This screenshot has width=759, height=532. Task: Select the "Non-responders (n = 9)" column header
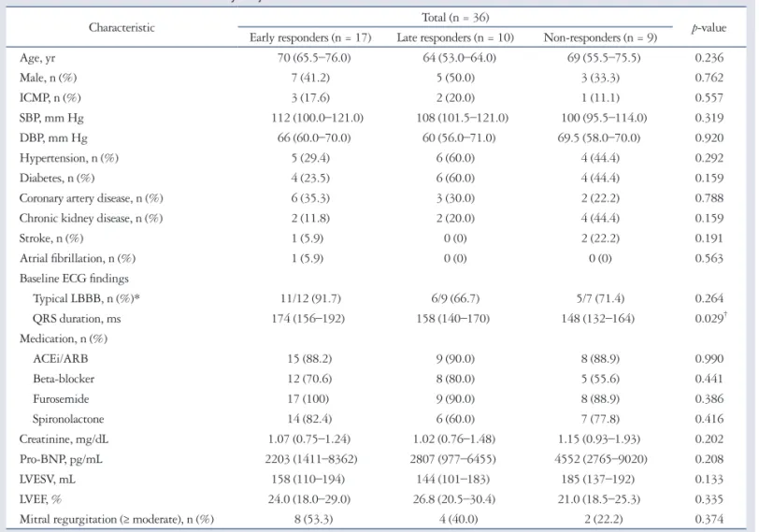coord(600,37)
